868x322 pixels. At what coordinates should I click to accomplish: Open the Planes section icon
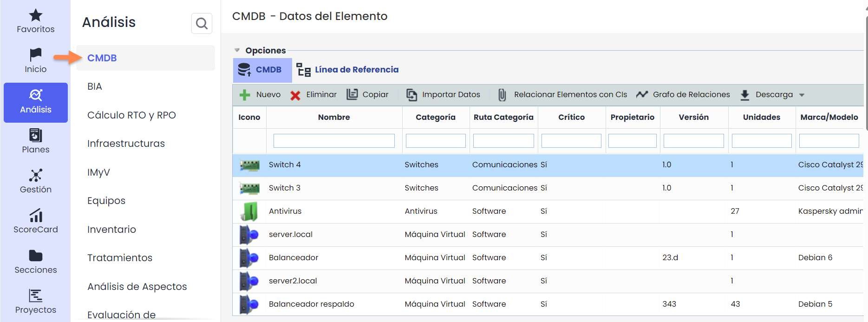35,136
